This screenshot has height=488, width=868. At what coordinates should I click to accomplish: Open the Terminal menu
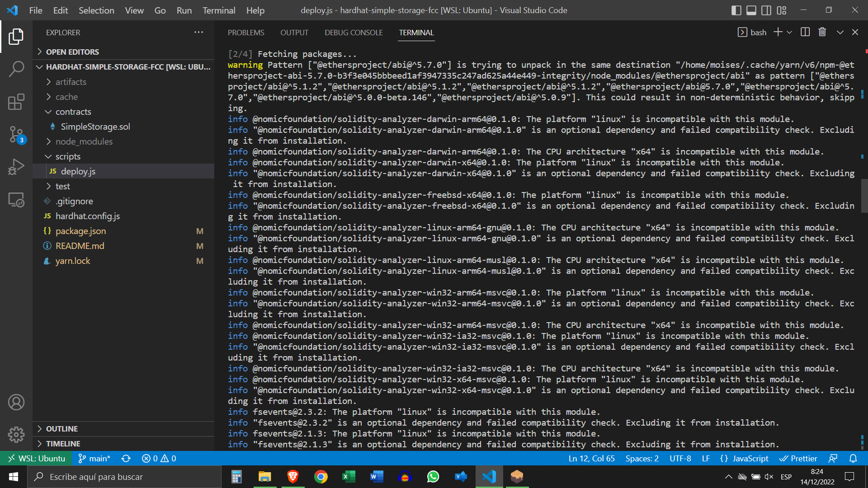tap(218, 10)
